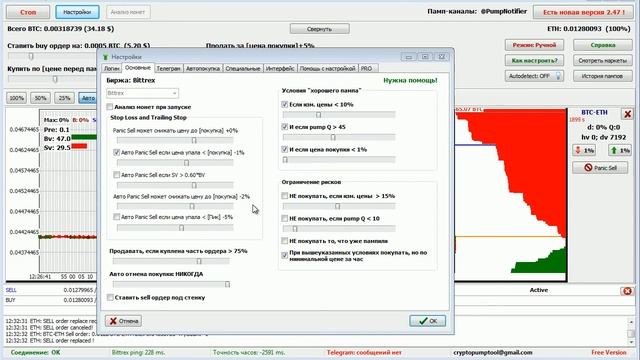
Task: Click Смотреть маркеты button
Action: (602, 60)
